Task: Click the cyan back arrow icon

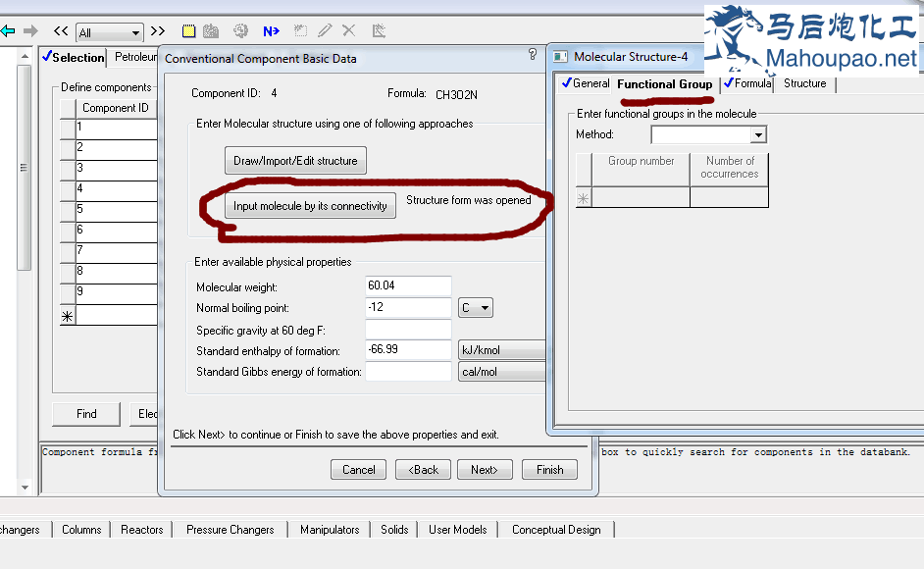Action: [x=8, y=31]
